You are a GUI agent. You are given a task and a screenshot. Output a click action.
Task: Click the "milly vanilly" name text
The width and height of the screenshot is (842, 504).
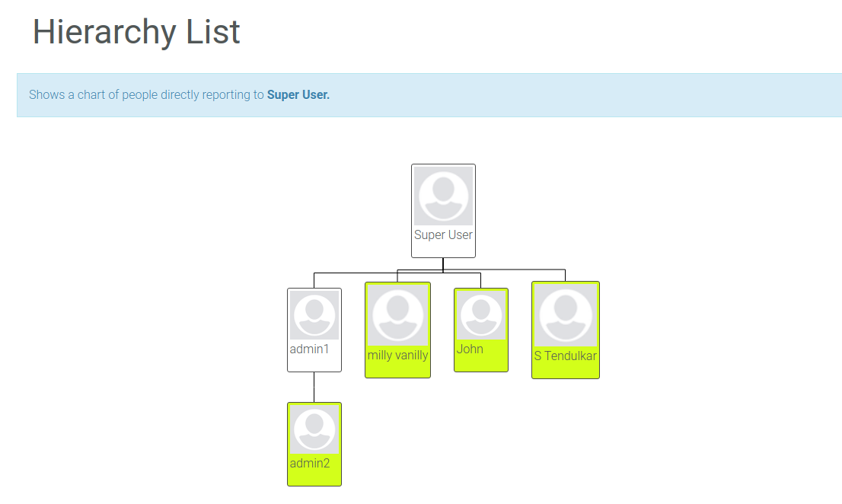coord(397,356)
